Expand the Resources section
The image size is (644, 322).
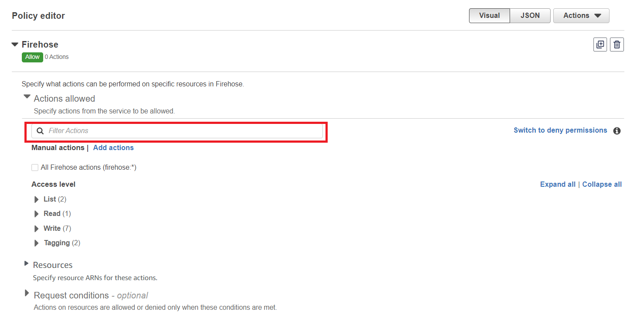27,264
